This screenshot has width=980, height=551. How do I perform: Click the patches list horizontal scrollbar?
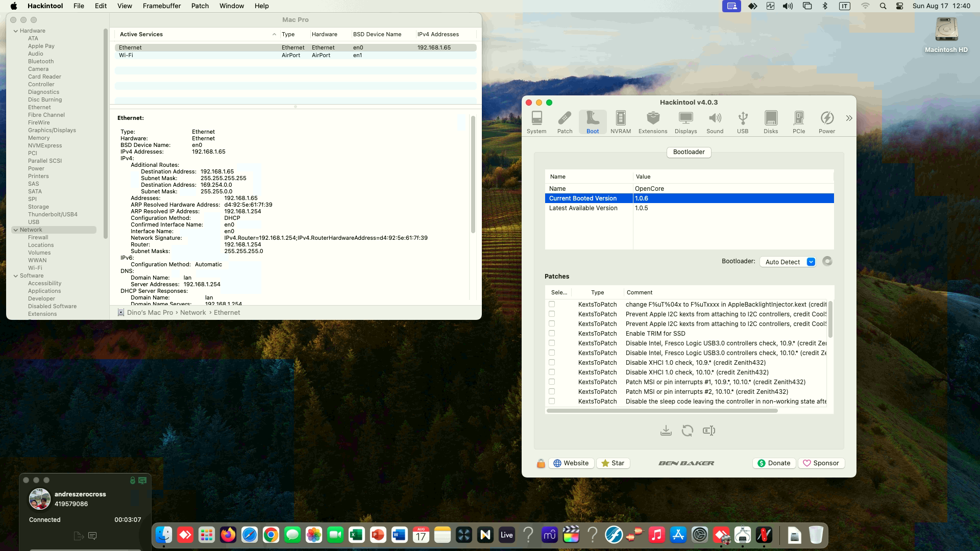pos(662,411)
